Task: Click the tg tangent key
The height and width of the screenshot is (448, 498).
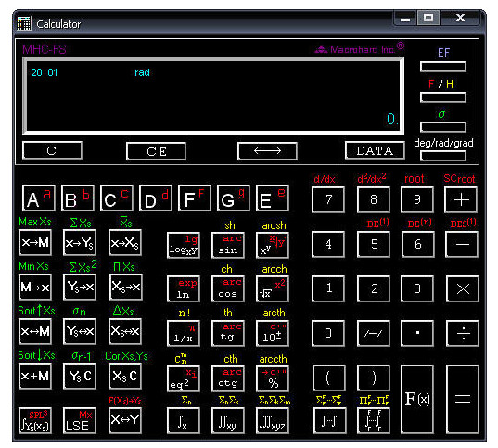Action: [228, 333]
